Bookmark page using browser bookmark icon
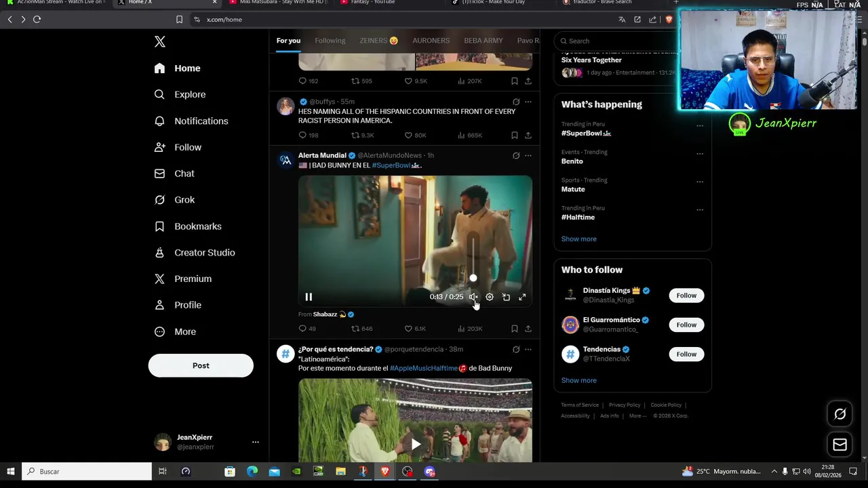 click(x=179, y=20)
